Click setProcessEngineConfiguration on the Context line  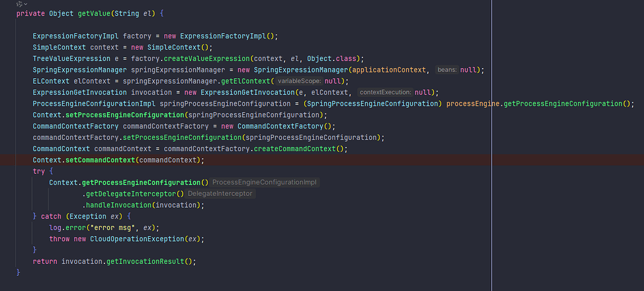coord(125,115)
